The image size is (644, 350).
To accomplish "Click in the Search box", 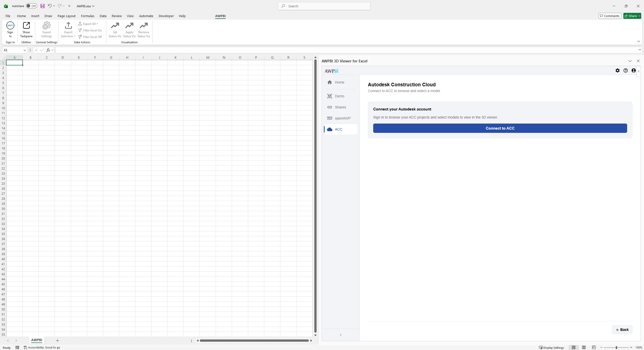I will [324, 6].
